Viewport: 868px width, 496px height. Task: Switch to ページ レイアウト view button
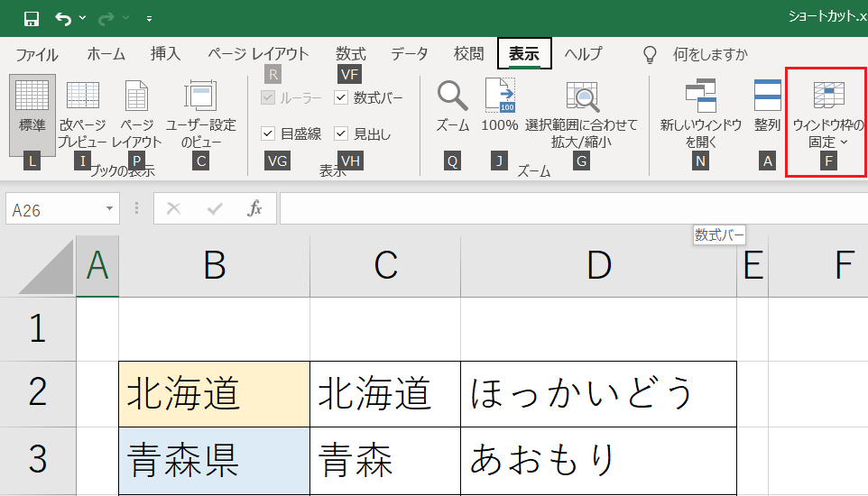tap(137, 115)
